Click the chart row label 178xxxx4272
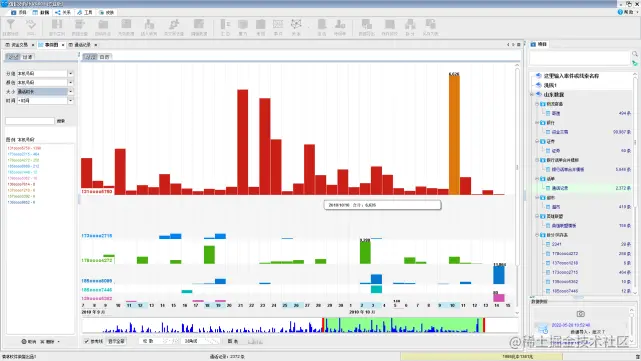The height and width of the screenshot is (361, 641). [x=97, y=260]
